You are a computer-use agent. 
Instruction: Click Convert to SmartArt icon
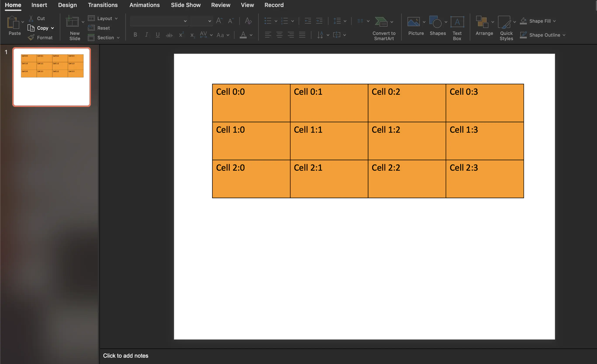click(x=381, y=22)
